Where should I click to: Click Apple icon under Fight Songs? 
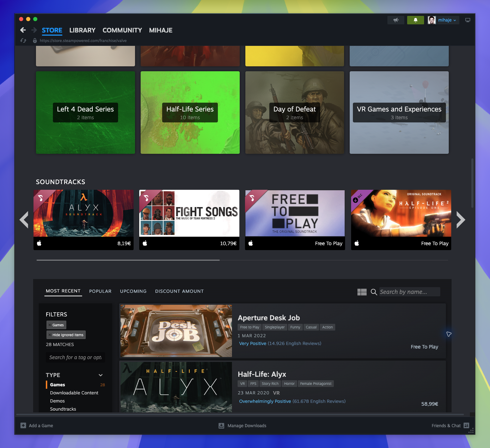[145, 243]
